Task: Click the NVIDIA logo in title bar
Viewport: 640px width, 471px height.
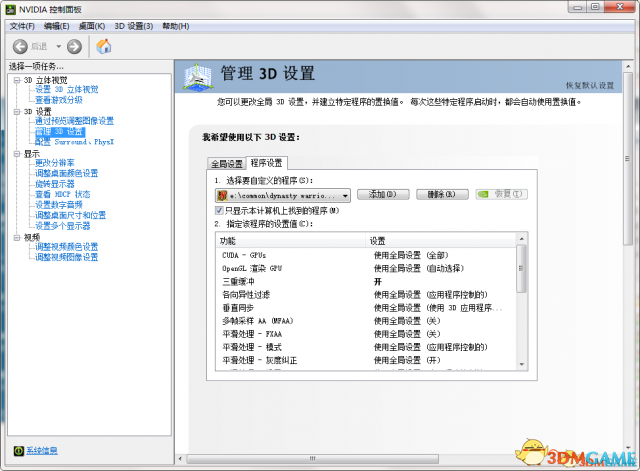Action: [x=11, y=9]
